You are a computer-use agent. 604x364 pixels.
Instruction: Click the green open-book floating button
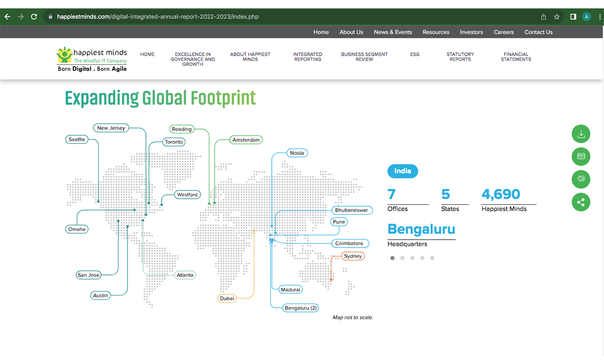581,156
